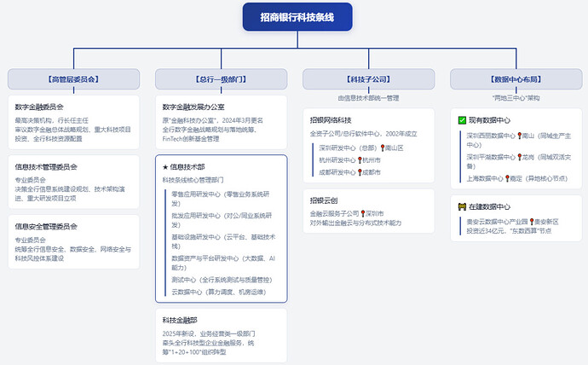The image size is (588, 365).
Task: Click the green checkmark icon beside 现有数据中心
Action: coord(462,120)
